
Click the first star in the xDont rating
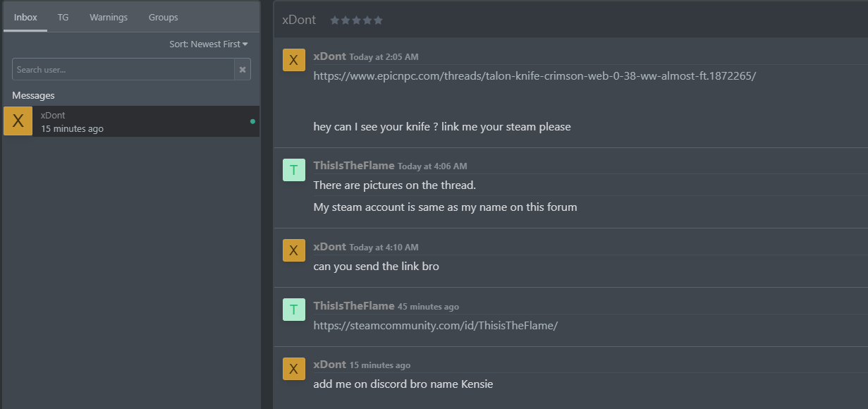(335, 20)
